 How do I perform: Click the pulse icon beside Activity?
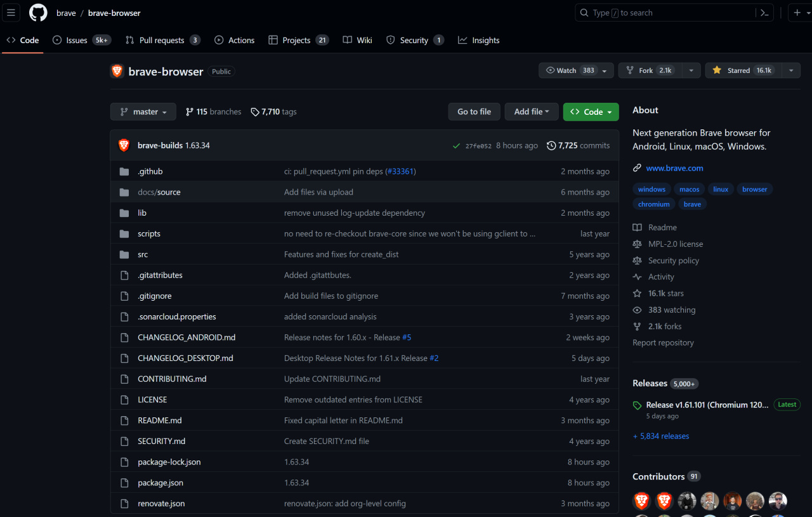(x=637, y=277)
